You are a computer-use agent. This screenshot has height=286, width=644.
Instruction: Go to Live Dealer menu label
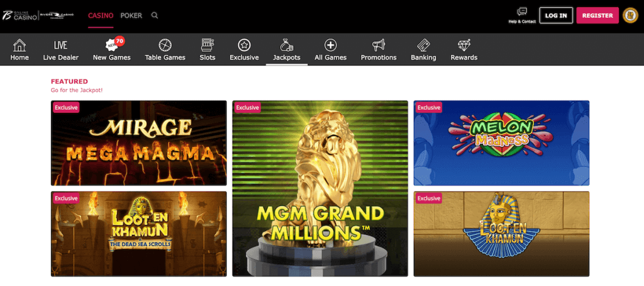(60, 57)
